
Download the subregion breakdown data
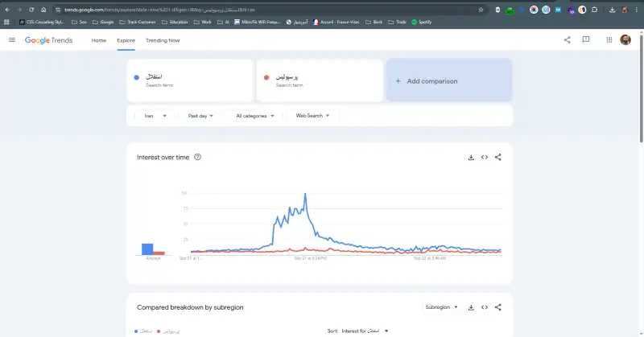(471, 307)
